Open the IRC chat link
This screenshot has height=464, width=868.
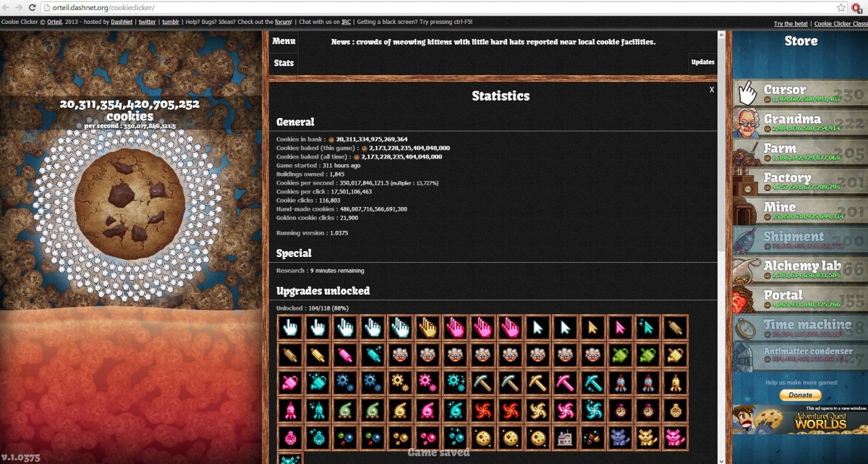(x=346, y=22)
